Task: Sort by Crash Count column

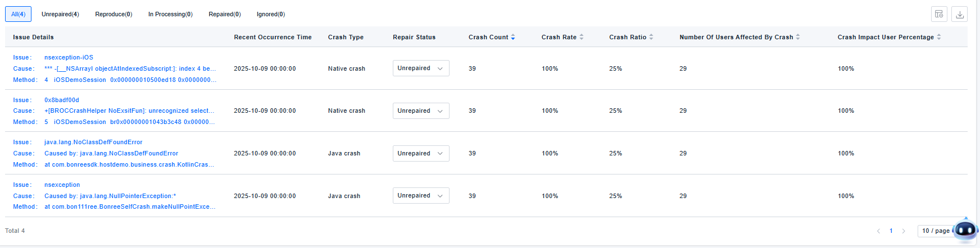Action: 513,38
